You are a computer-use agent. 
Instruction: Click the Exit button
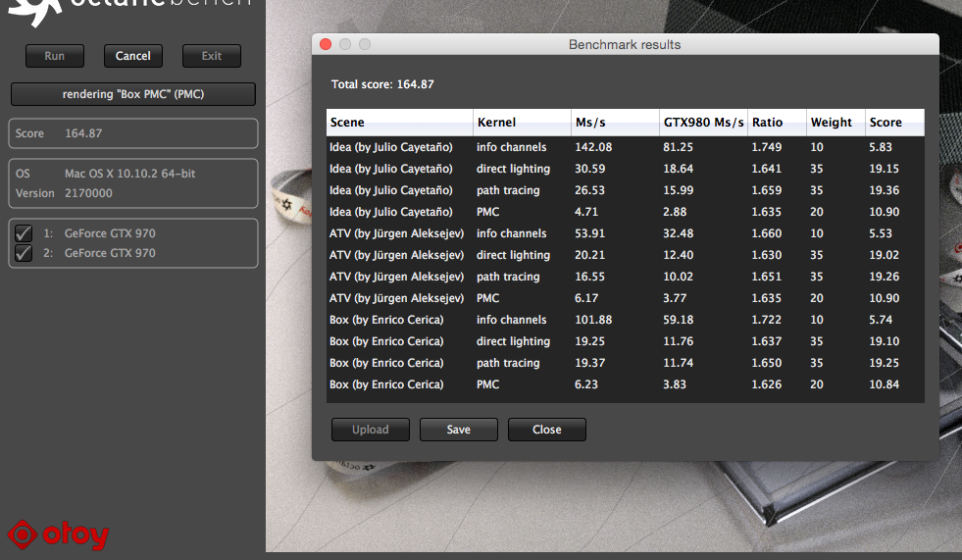(x=212, y=56)
